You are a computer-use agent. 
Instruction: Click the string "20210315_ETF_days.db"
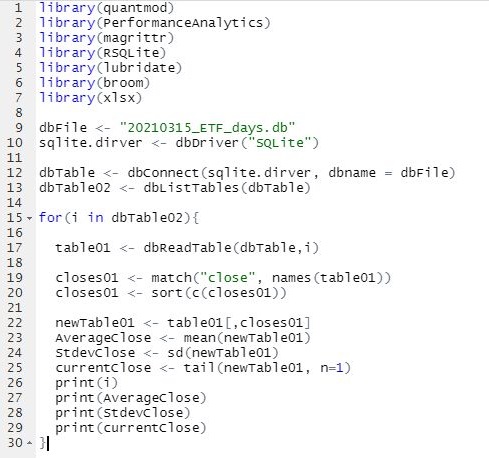pyautogui.click(x=207, y=128)
